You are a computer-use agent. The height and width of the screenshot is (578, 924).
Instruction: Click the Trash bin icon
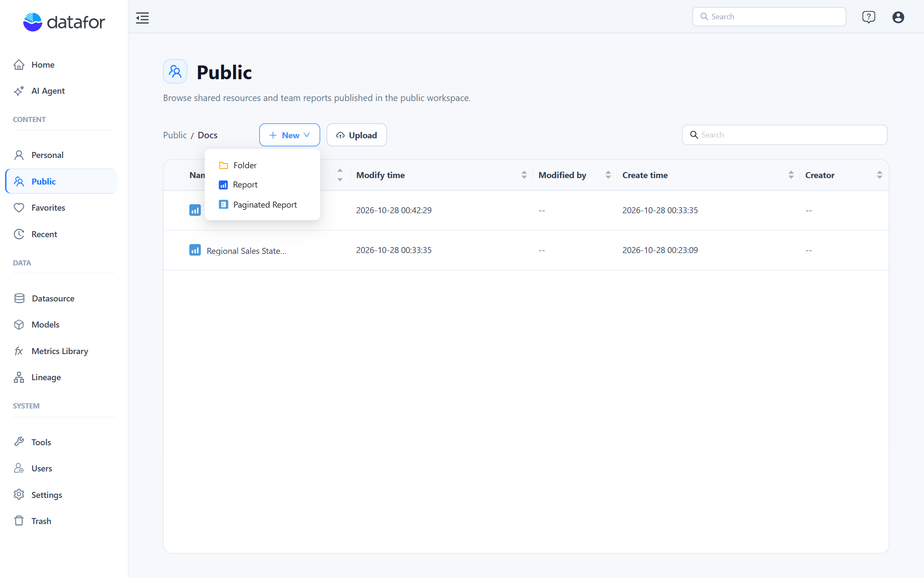pyautogui.click(x=19, y=521)
